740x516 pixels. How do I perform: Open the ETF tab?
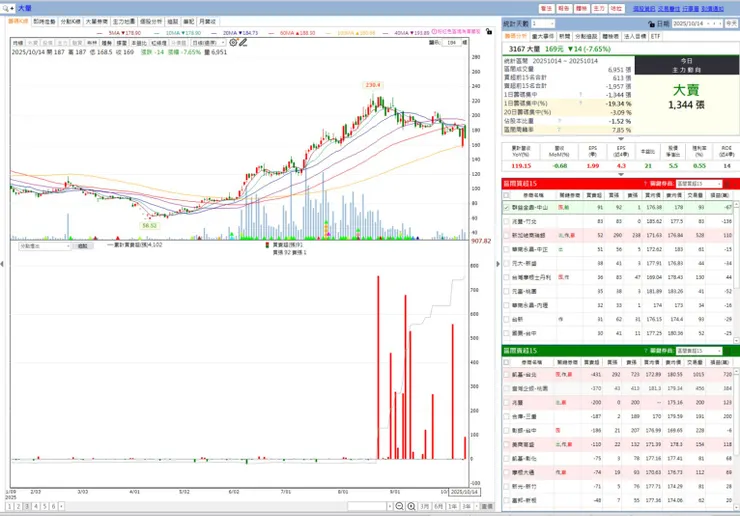click(x=656, y=36)
